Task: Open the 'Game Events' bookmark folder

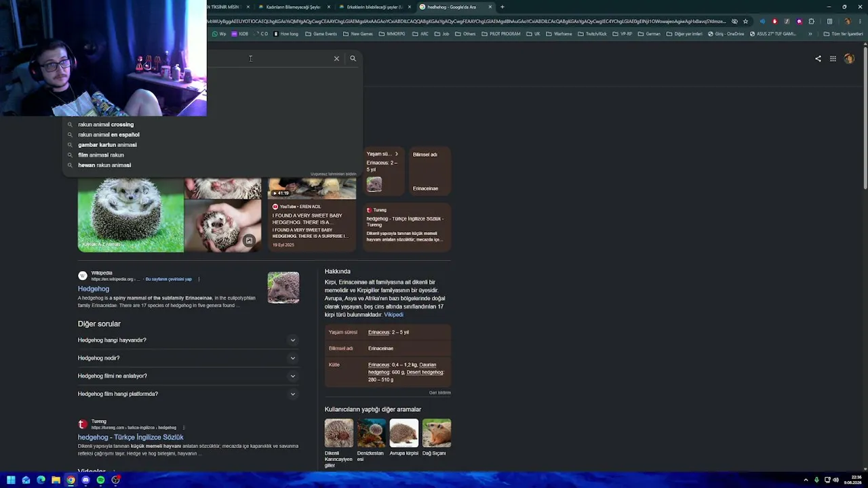Action: (x=321, y=34)
